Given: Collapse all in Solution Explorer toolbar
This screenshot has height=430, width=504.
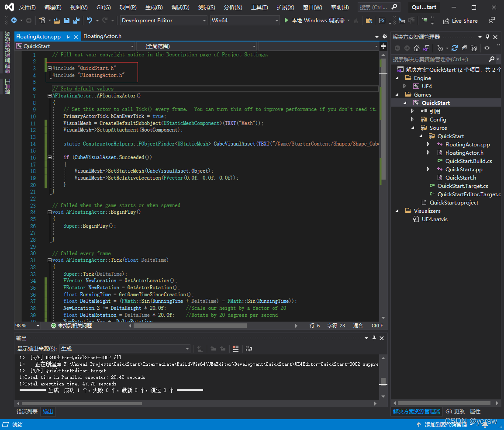Looking at the screenshot, I should pos(464,48).
